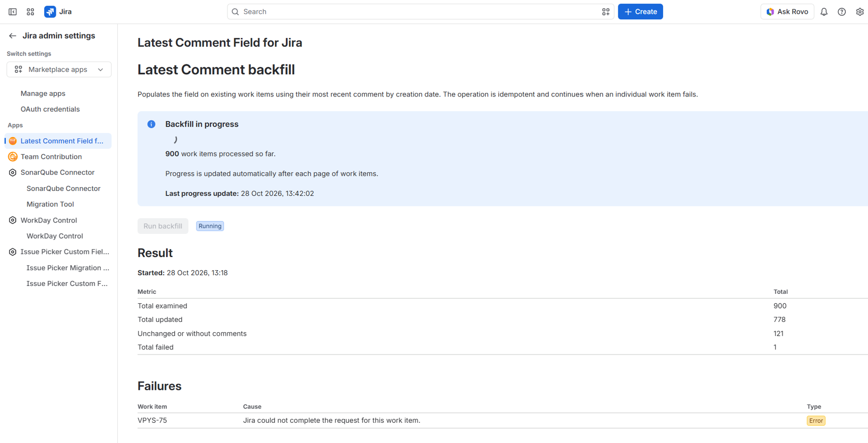Viewport: 868px width, 443px height.
Task: Click the Team Contribution app icon
Action: pos(13,157)
